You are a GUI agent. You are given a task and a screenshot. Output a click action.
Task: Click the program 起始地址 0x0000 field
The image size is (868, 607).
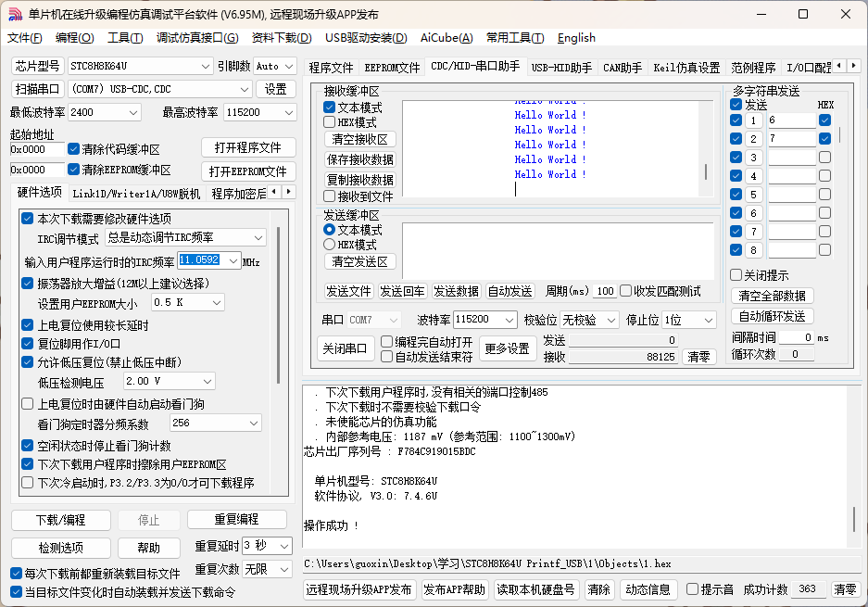pyautogui.click(x=37, y=149)
